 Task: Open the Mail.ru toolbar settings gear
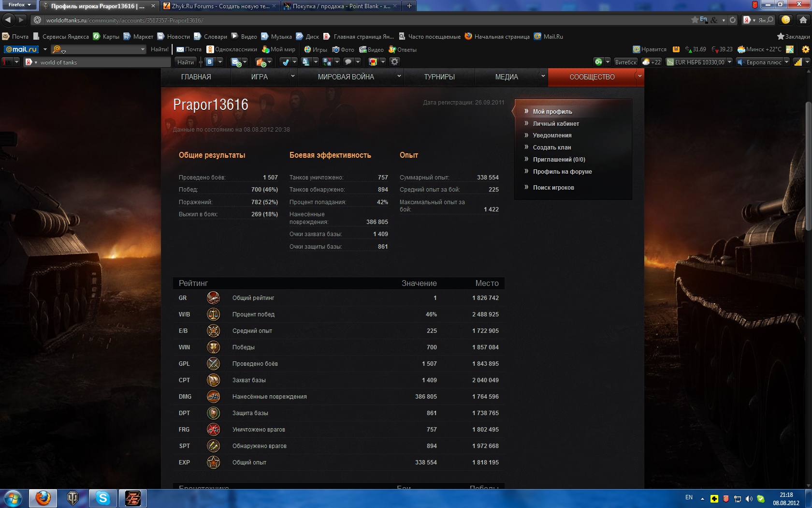(x=805, y=49)
